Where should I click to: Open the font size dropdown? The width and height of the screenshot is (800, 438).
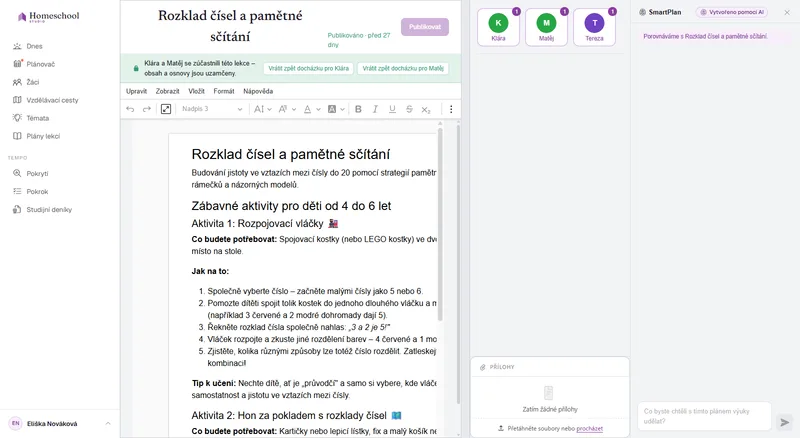(x=263, y=109)
